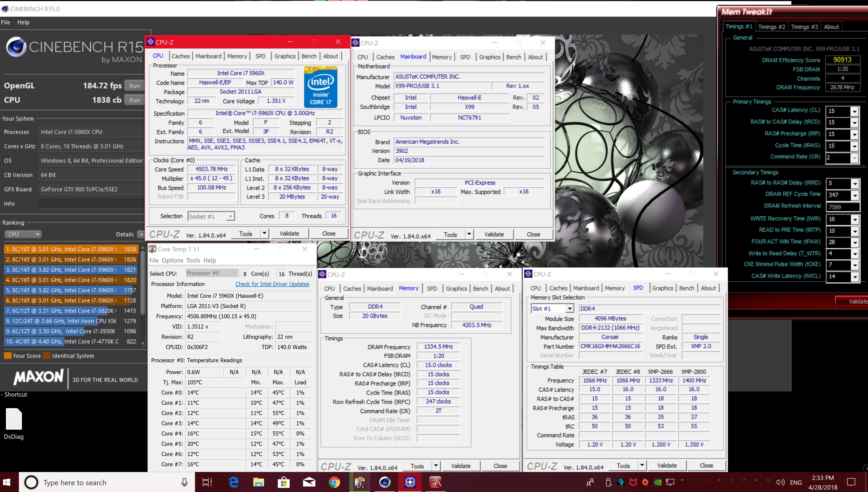This screenshot has width=868, height=492.
Task: Open Cinebench Help menu
Action: pyautogui.click(x=23, y=22)
